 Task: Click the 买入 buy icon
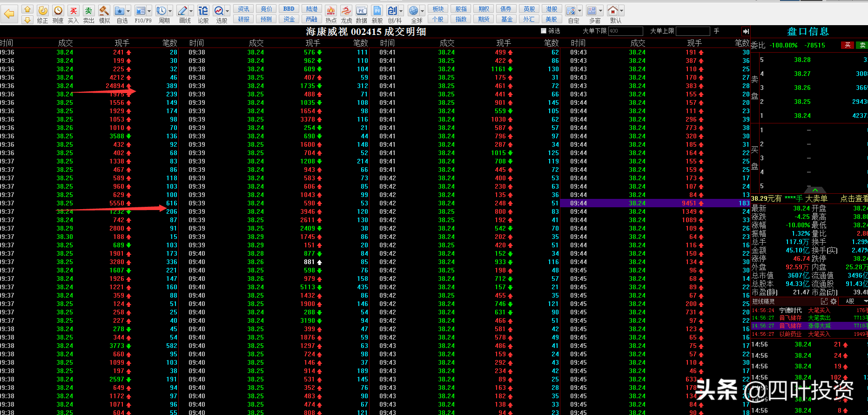click(x=73, y=14)
